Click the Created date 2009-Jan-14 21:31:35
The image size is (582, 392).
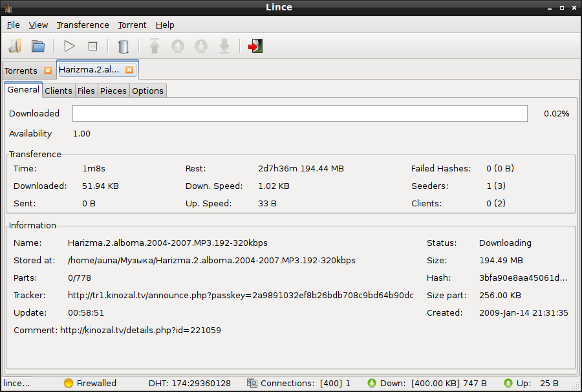pyautogui.click(x=523, y=312)
